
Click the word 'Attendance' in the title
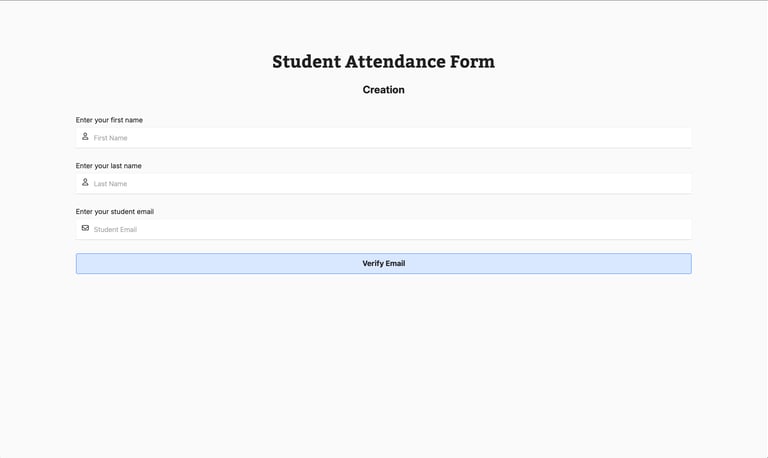tap(395, 62)
